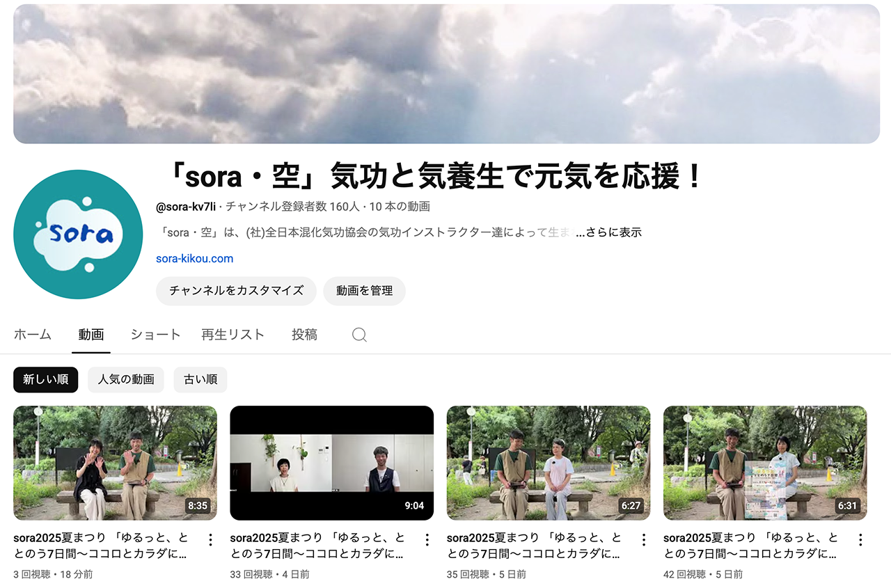Go to the 再生リスト tab

click(233, 335)
